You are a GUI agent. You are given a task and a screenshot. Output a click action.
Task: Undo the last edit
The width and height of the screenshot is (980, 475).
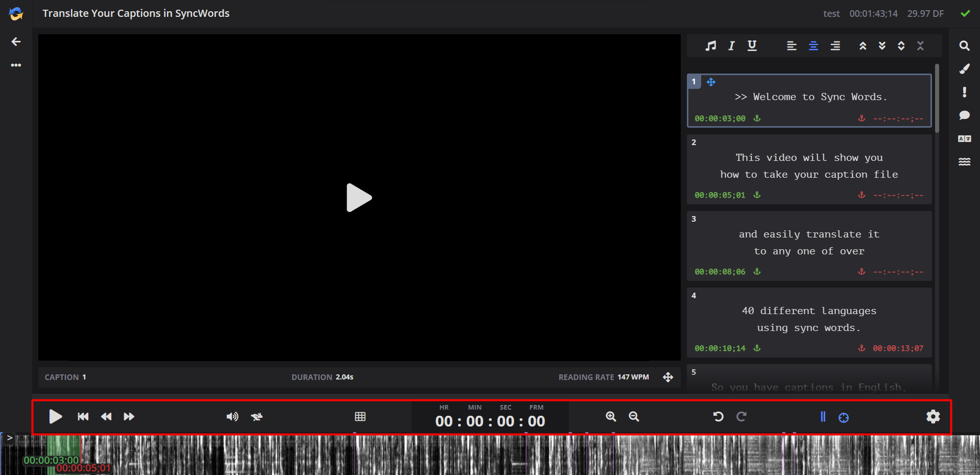719,417
